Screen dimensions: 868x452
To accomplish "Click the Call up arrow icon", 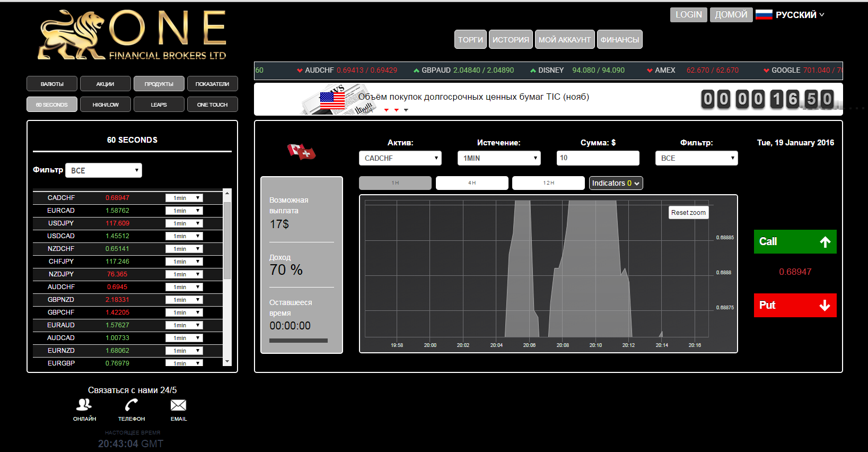I will pos(825,242).
